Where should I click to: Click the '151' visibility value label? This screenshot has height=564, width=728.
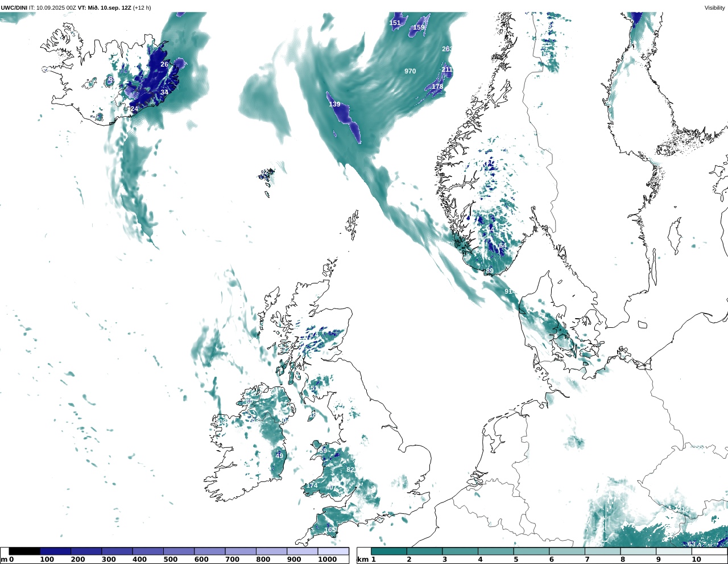(395, 23)
